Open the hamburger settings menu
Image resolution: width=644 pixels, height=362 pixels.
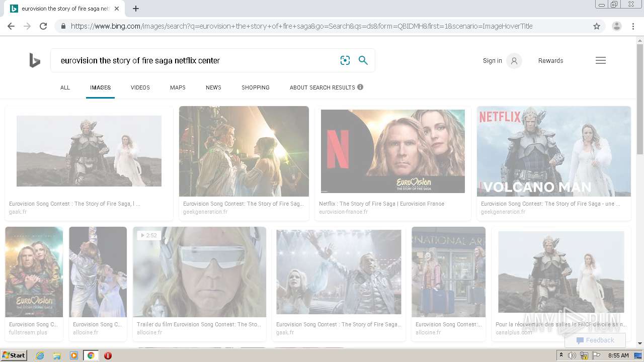point(601,60)
